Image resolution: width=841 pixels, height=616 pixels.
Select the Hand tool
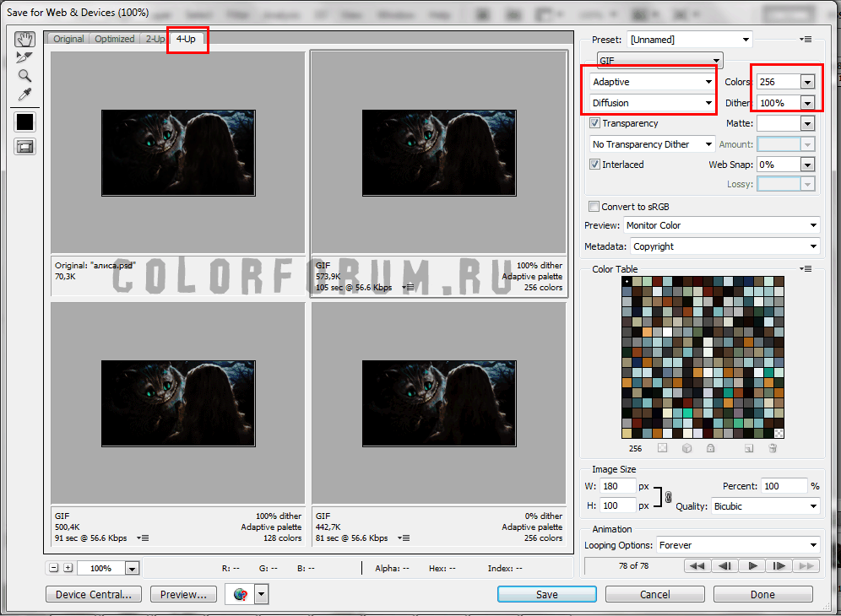(x=24, y=39)
